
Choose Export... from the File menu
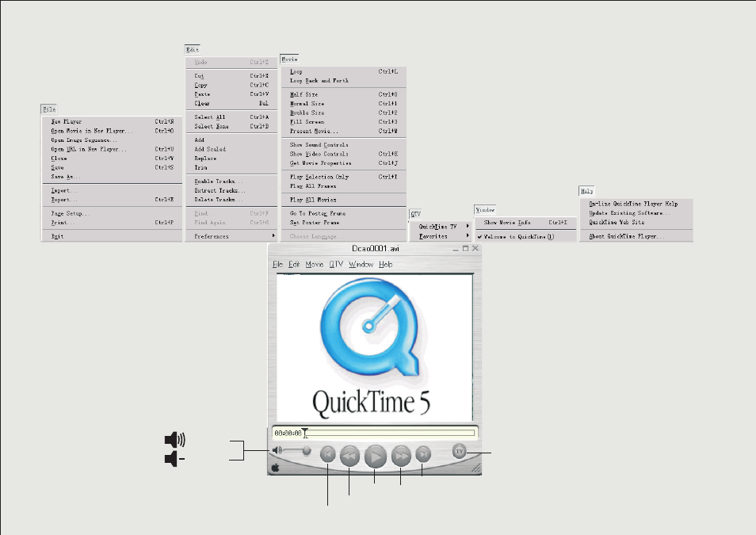tap(112, 200)
